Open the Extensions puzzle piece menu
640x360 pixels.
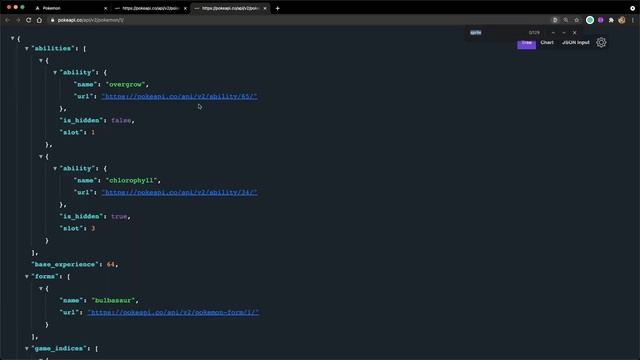(x=611, y=20)
